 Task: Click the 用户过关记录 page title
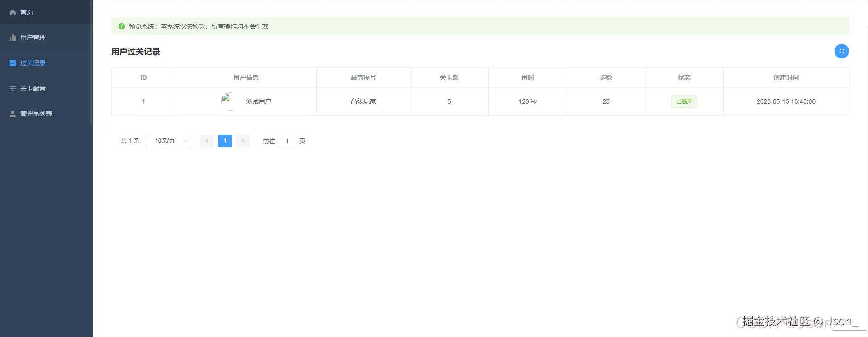point(136,52)
